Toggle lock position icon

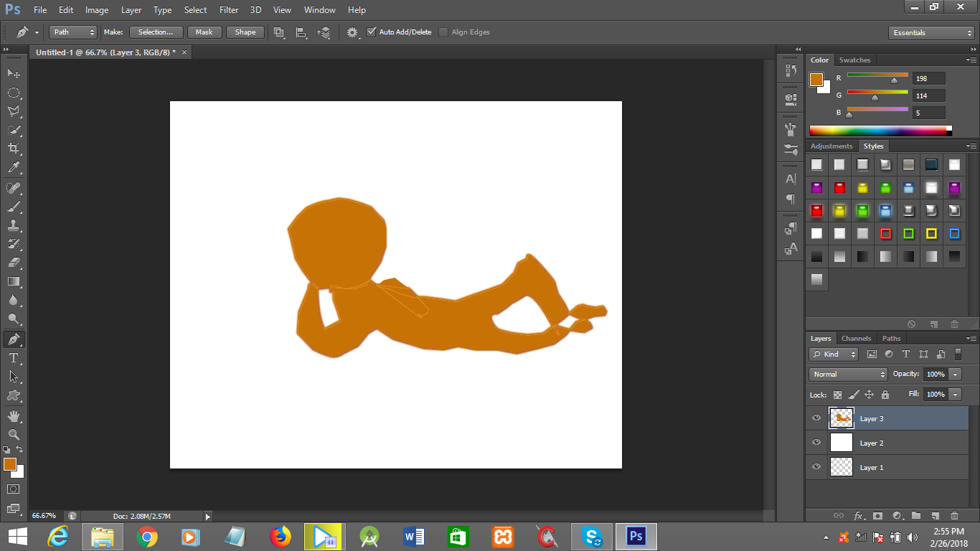pos(869,395)
